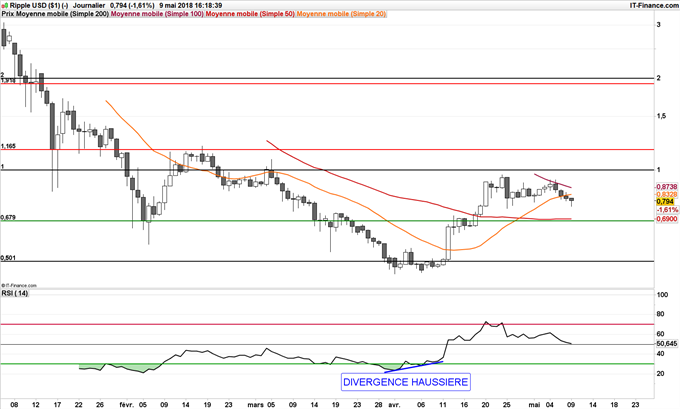The width and height of the screenshot is (680, 409).
Task: Click the 0,8738 moving average value tag
Action: (x=667, y=186)
